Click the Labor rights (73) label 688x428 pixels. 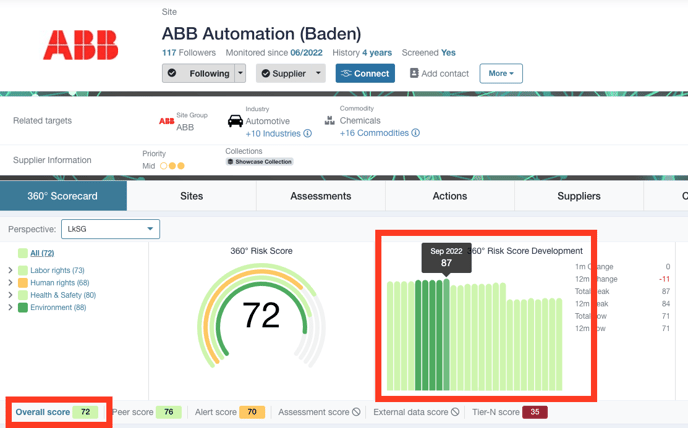(57, 270)
